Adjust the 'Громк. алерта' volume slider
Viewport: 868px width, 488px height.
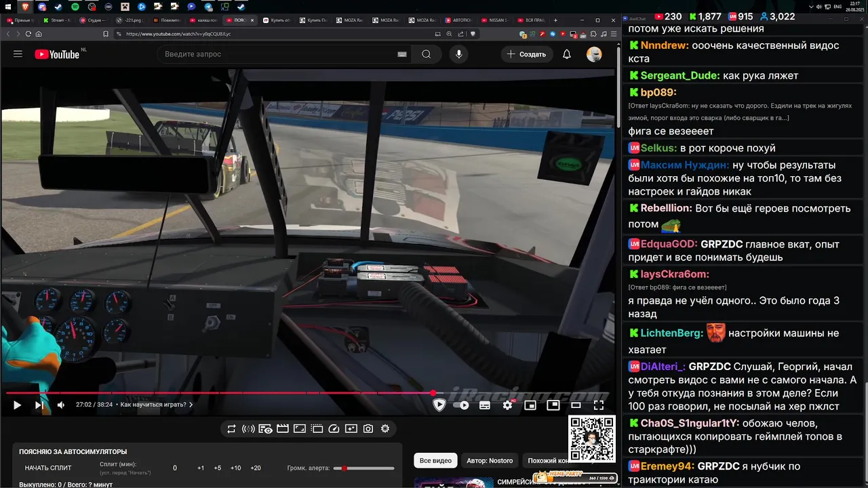pyautogui.click(x=364, y=468)
